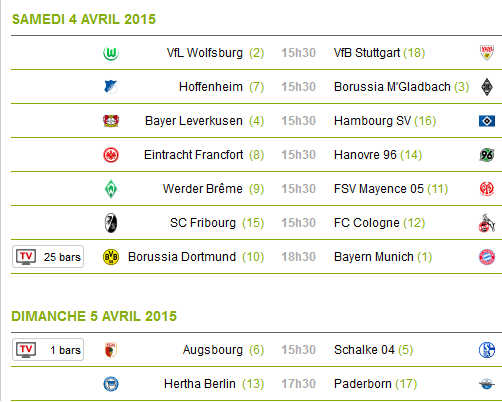Click the Bayern Munich crest icon
Screen dimensions: 502x402
tap(487, 257)
